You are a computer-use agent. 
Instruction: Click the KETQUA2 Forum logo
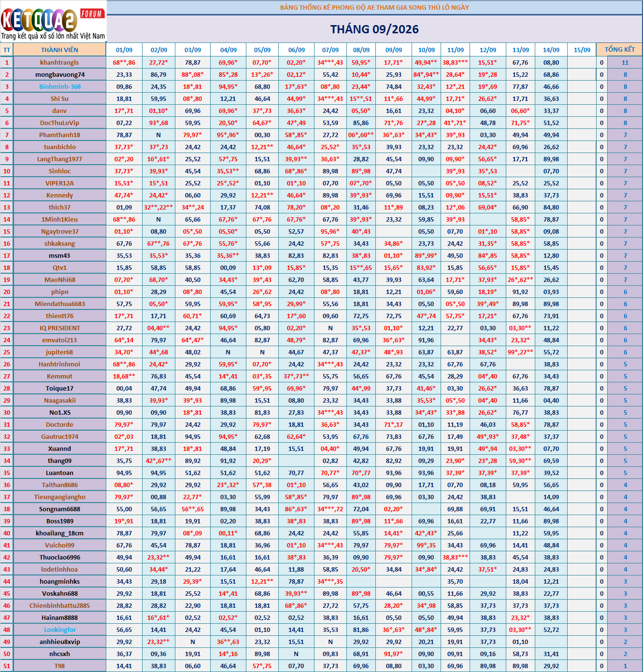click(53, 22)
